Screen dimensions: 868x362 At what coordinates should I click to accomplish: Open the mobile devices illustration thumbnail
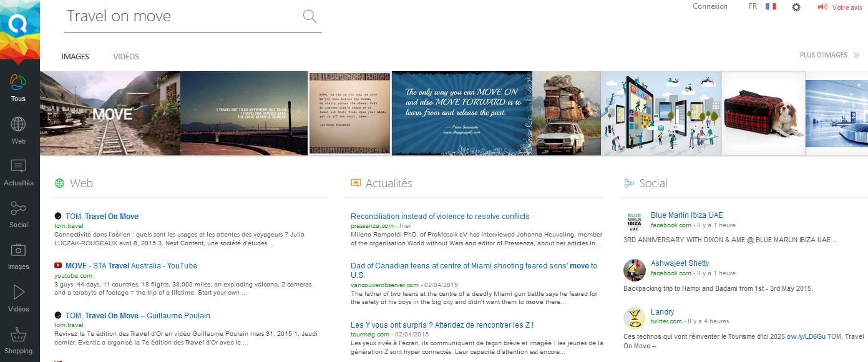(661, 113)
